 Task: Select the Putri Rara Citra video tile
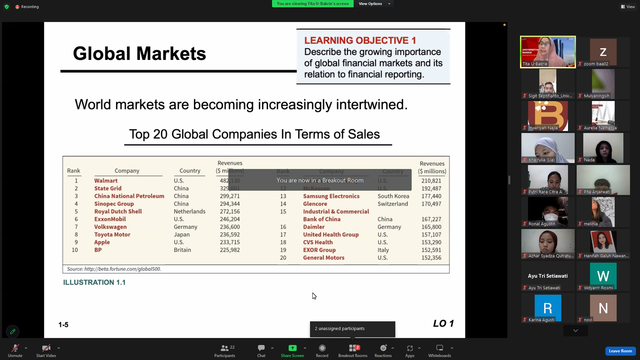point(548,180)
